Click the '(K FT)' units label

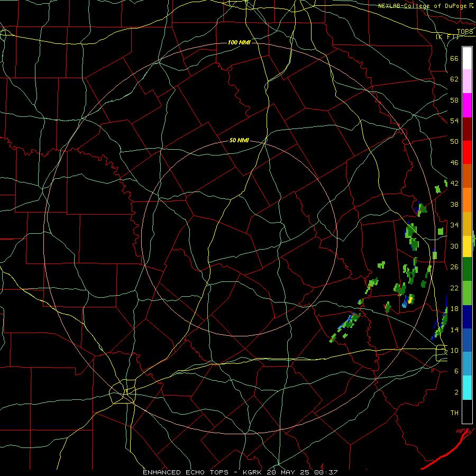point(447,36)
